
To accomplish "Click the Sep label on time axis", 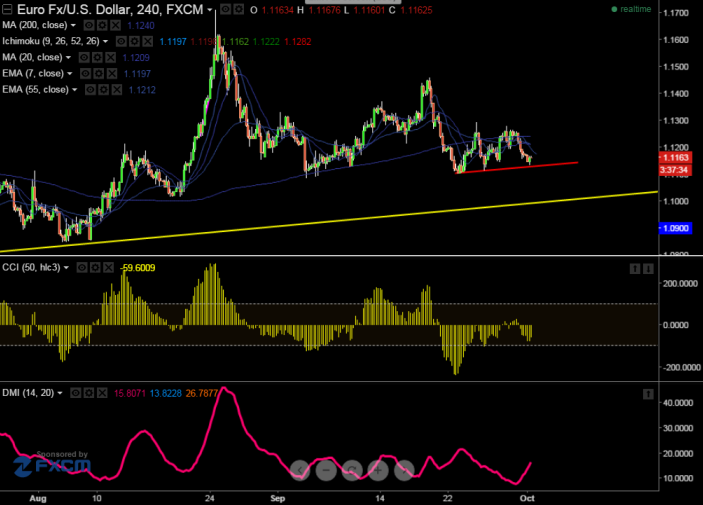I will click(278, 498).
